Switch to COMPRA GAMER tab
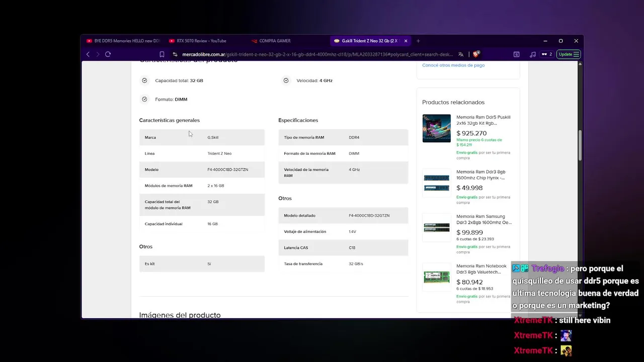Image resolution: width=644 pixels, height=362 pixels. [275, 41]
